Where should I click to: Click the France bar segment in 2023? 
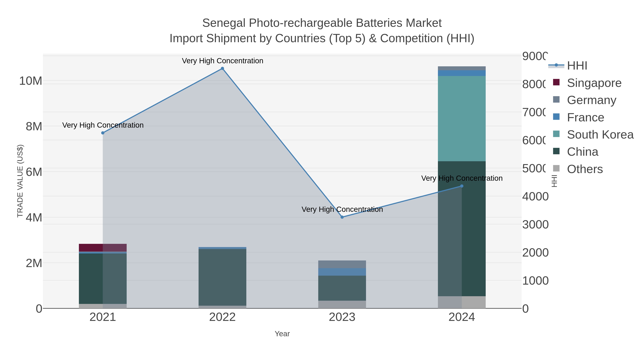coord(342,272)
